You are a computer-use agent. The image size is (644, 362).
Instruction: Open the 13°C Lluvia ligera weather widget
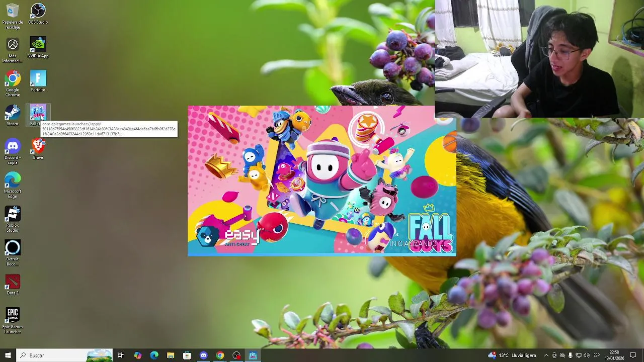[x=512, y=355]
